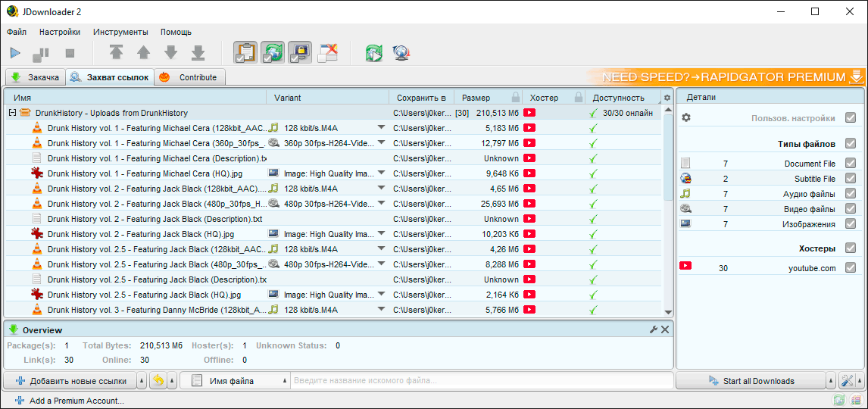Open the Файл menu
Screen dimensions: 868x409
[x=17, y=32]
